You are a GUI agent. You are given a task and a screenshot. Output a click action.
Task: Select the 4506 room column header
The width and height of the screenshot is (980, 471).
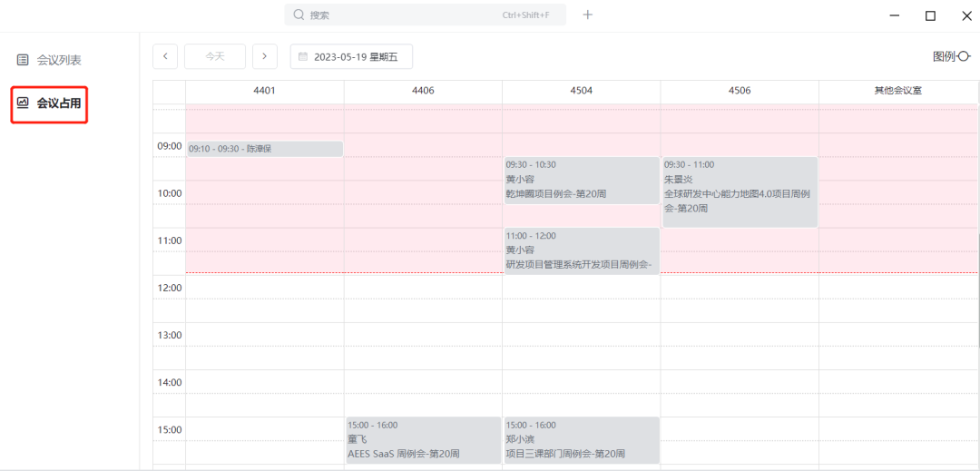tap(740, 91)
